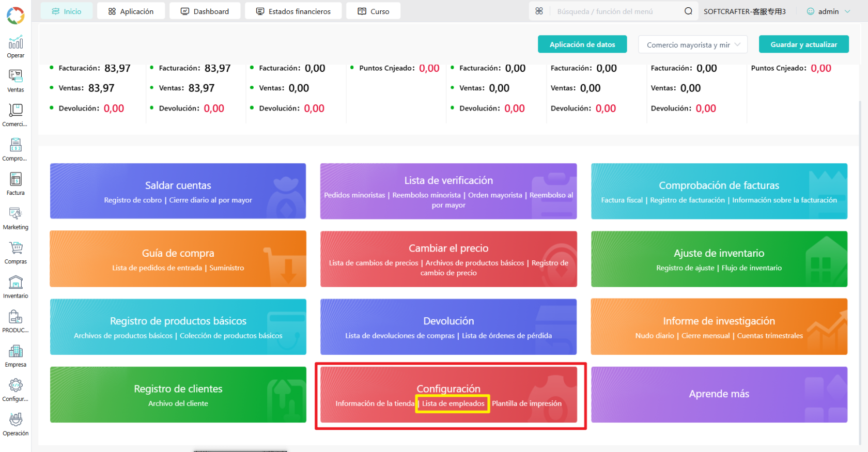Click the Dashboard tab monitor icon

pos(185,11)
